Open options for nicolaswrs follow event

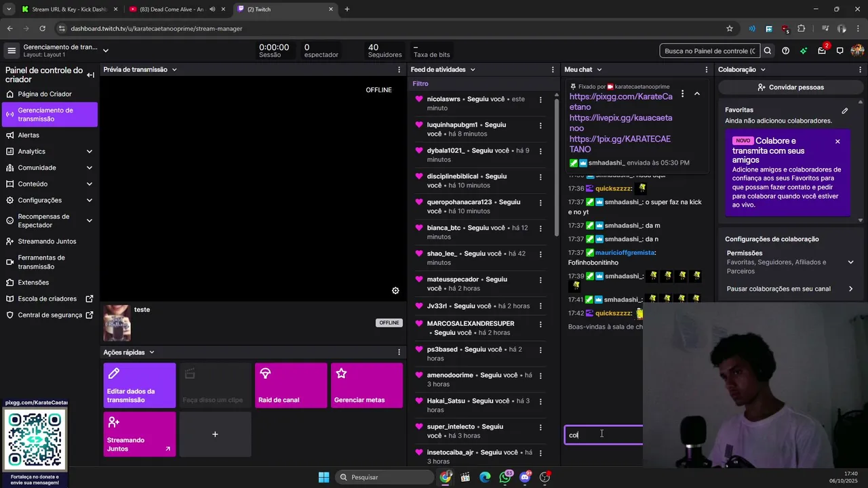pos(540,100)
